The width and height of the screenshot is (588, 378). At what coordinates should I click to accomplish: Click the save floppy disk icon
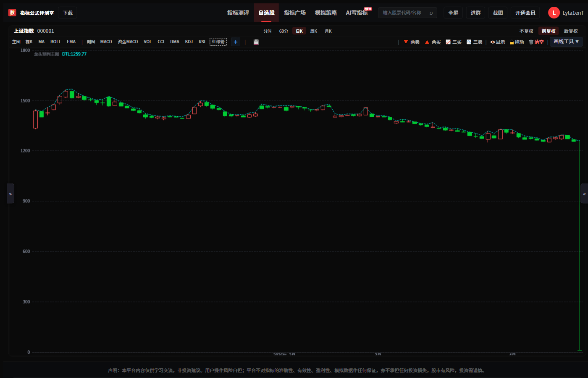click(256, 42)
